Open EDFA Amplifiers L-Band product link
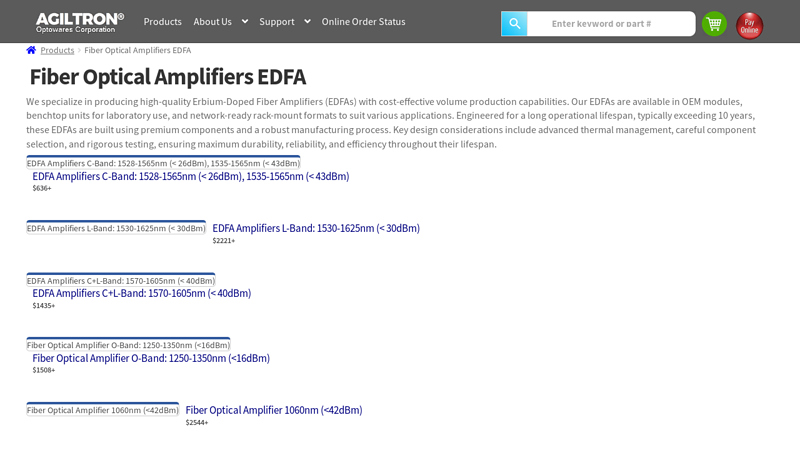Screen dimensions: 800x450 [316, 228]
